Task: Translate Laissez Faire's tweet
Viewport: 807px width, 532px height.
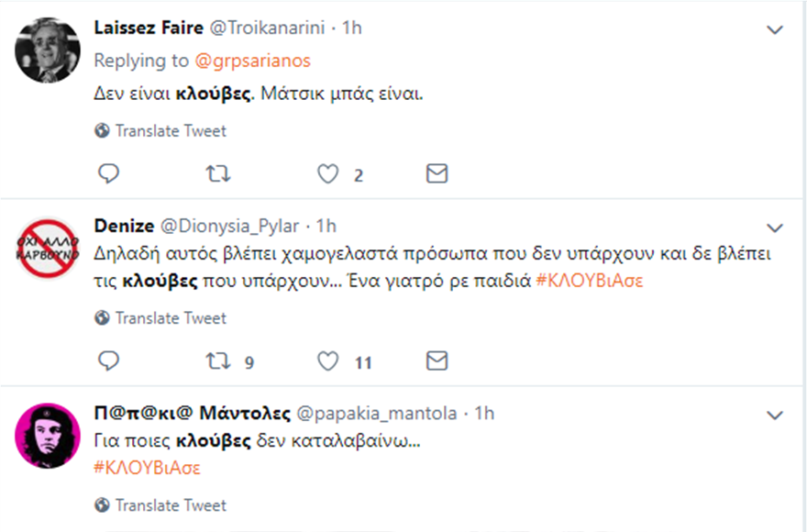Action: [x=161, y=131]
